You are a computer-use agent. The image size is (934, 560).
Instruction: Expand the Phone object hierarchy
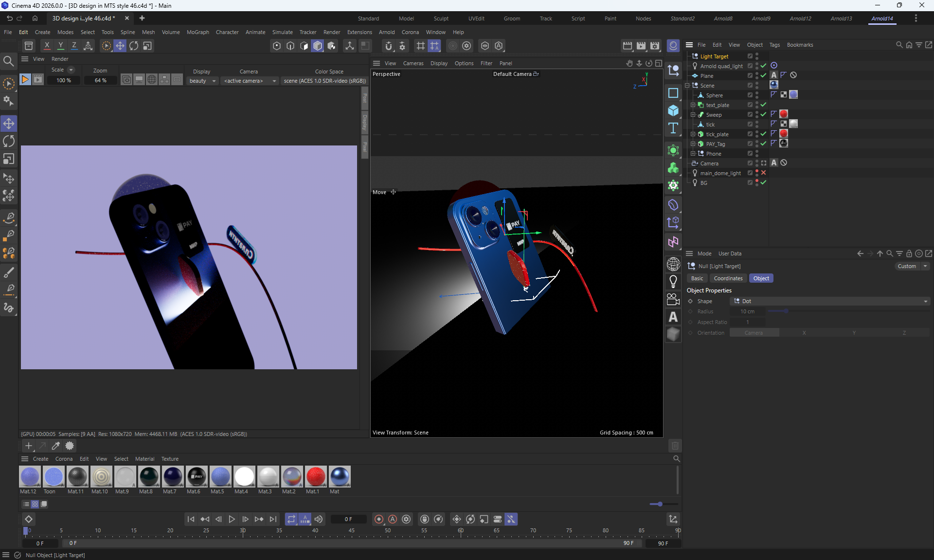693,153
